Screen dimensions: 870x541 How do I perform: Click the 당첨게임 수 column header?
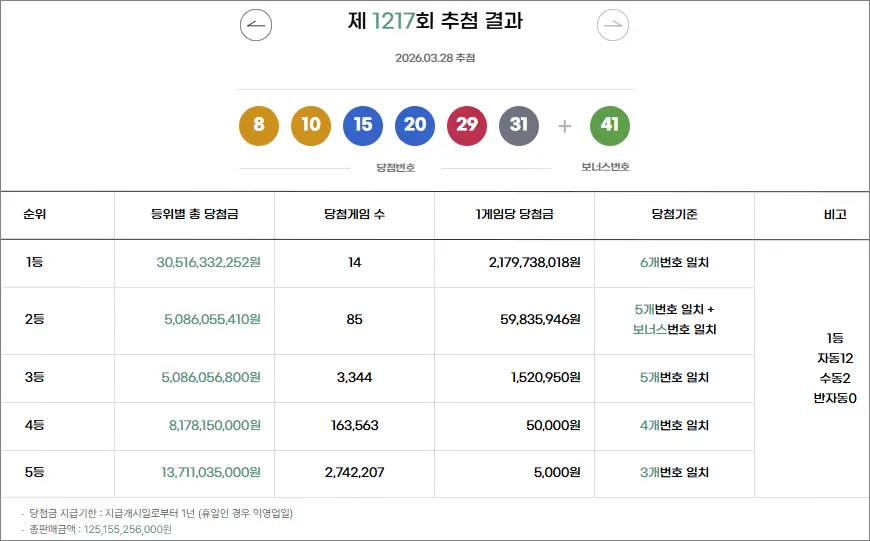coord(354,214)
